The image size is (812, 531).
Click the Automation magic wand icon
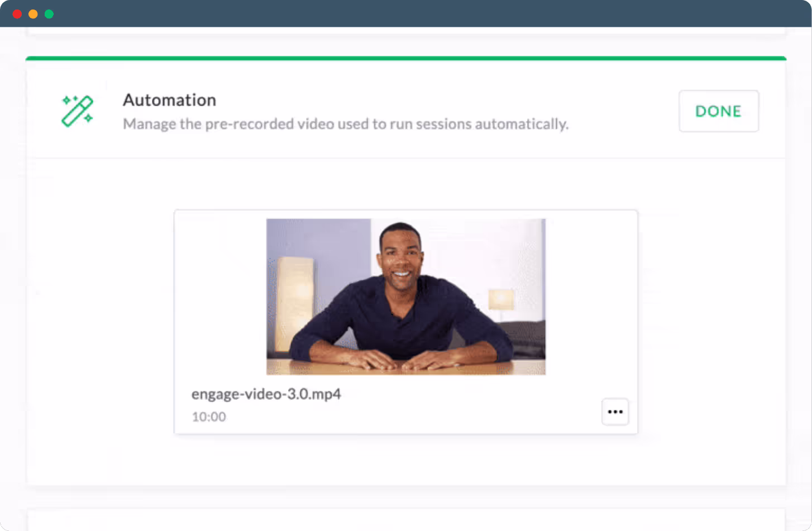point(77,111)
